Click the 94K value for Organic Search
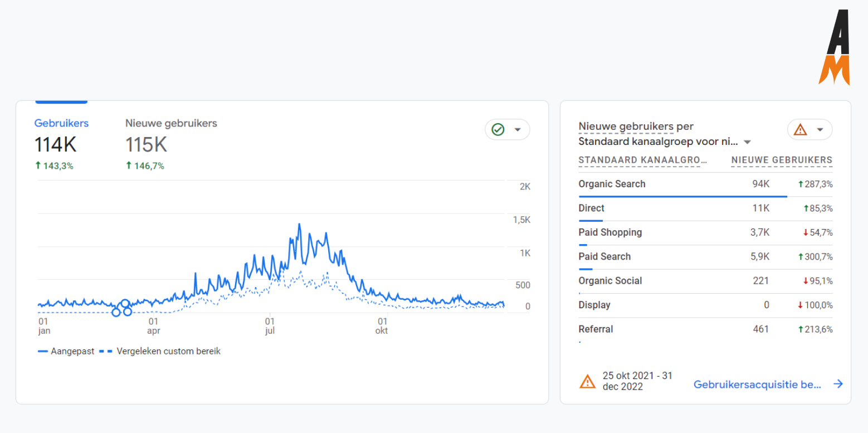Viewport: 868px width, 433px height. click(x=760, y=184)
